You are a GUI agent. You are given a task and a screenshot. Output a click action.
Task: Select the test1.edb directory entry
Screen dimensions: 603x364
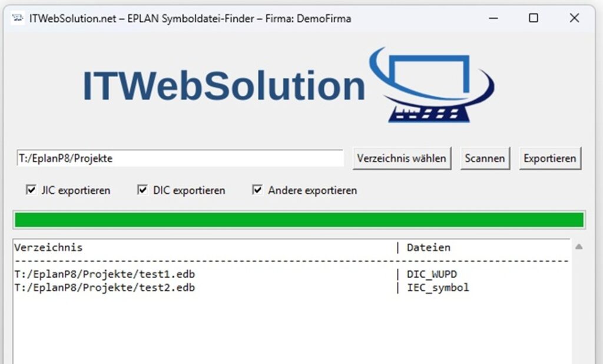[105, 274]
